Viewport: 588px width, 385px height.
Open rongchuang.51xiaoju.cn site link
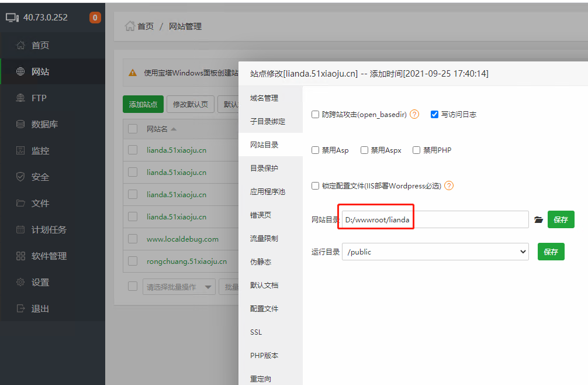[x=187, y=261]
